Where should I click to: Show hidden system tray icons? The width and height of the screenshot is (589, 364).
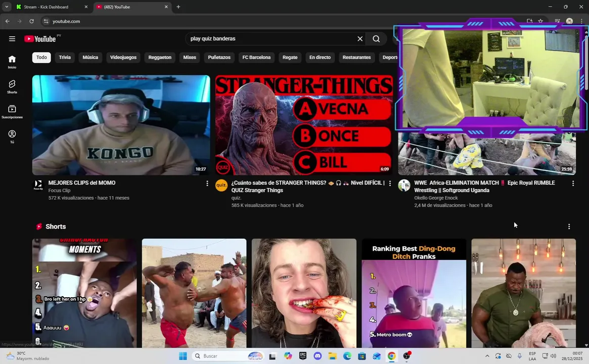click(487, 356)
